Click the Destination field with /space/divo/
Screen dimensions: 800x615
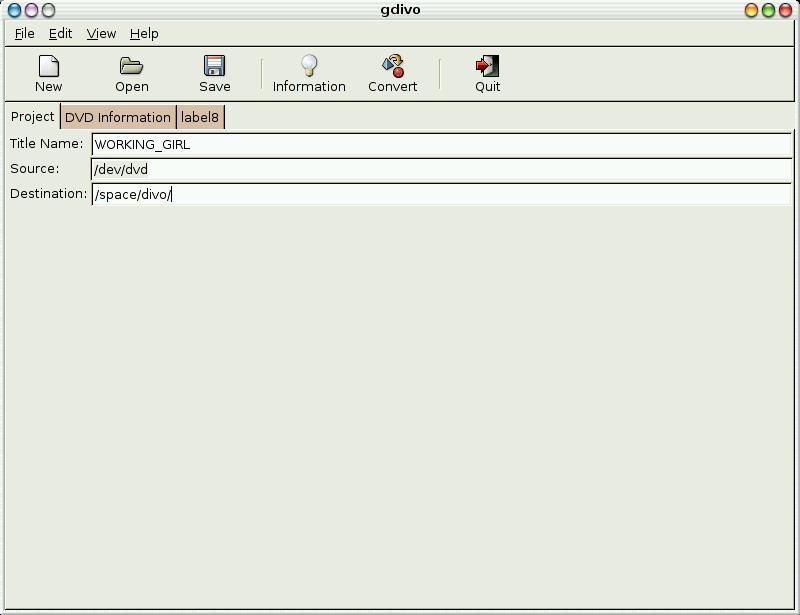pos(441,194)
